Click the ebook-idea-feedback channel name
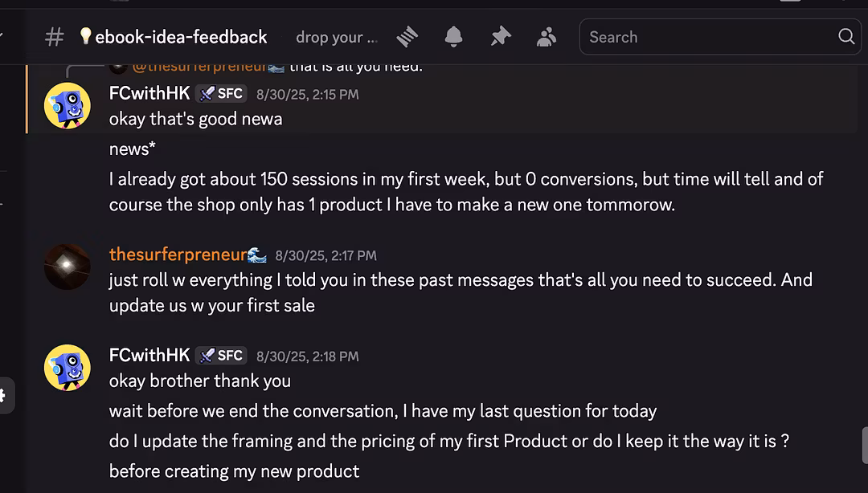The image size is (868, 493). point(181,37)
